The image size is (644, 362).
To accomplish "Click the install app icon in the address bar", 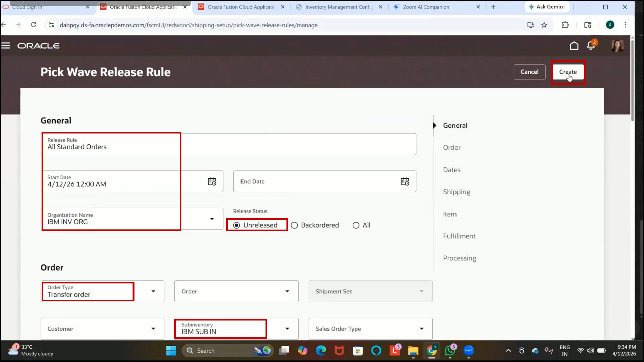I will pos(531,25).
